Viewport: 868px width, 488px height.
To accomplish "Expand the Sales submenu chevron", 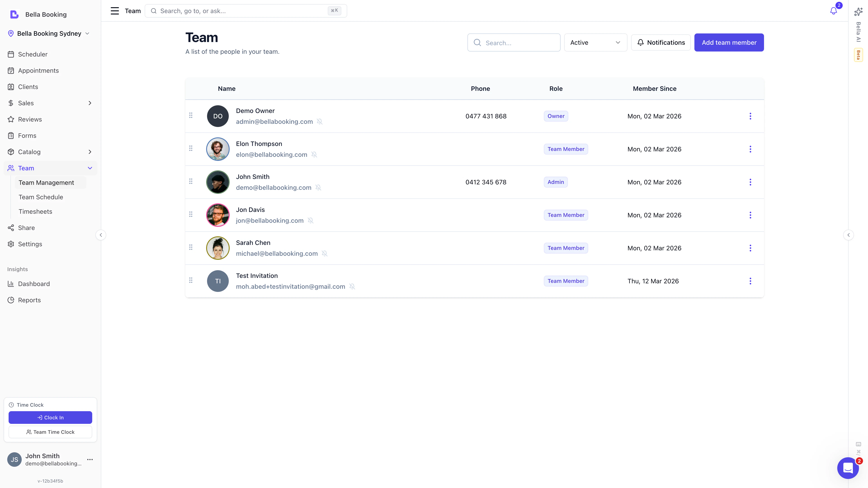I will point(90,103).
